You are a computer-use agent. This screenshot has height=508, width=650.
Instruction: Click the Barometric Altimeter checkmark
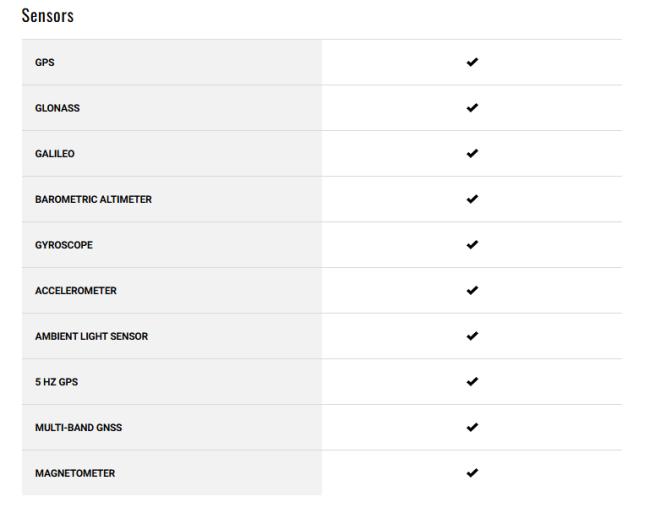coord(472,199)
